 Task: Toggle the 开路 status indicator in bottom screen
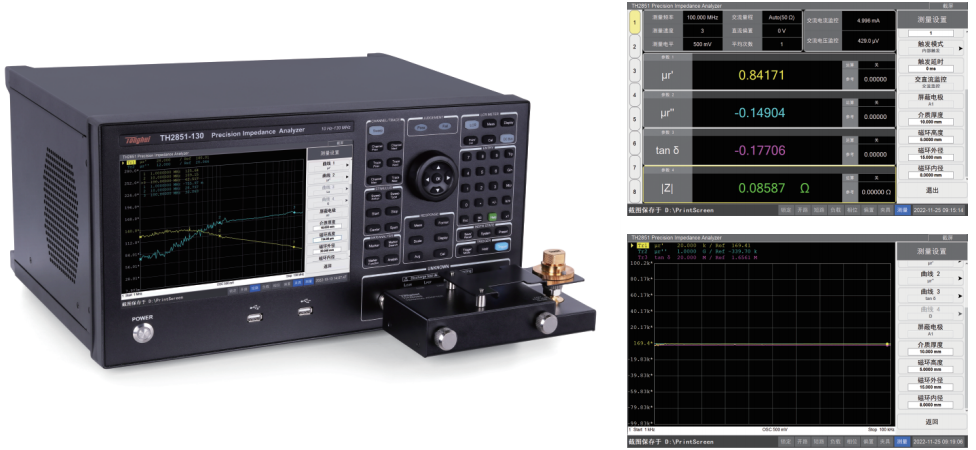click(x=803, y=440)
